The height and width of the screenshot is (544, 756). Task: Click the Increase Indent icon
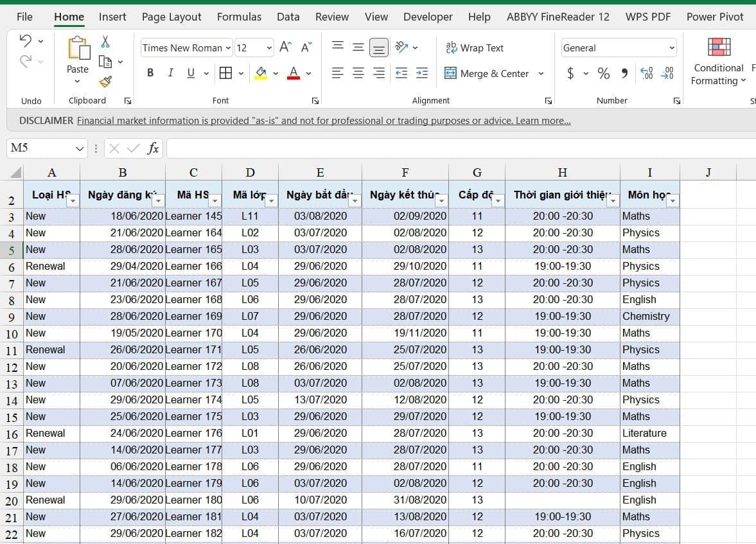(x=422, y=73)
